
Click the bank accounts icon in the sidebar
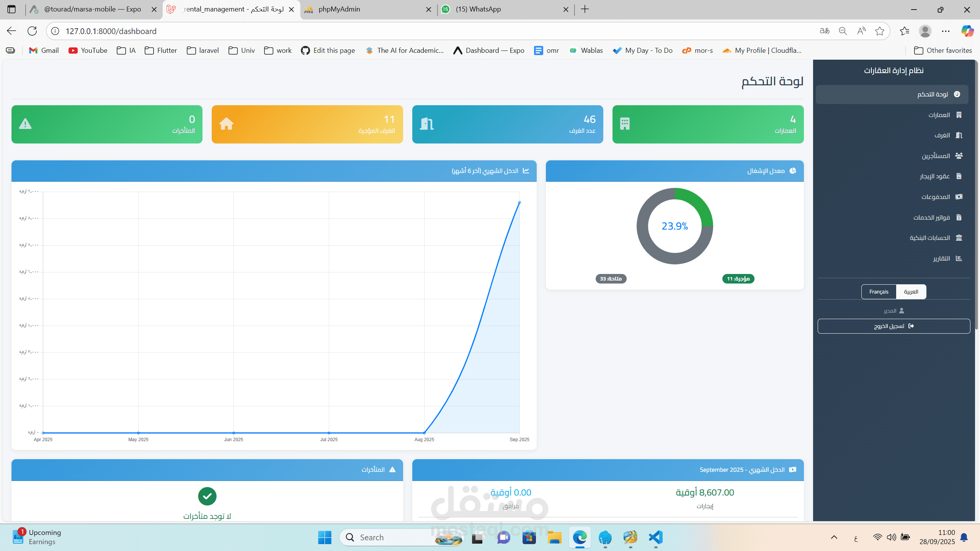click(x=959, y=238)
